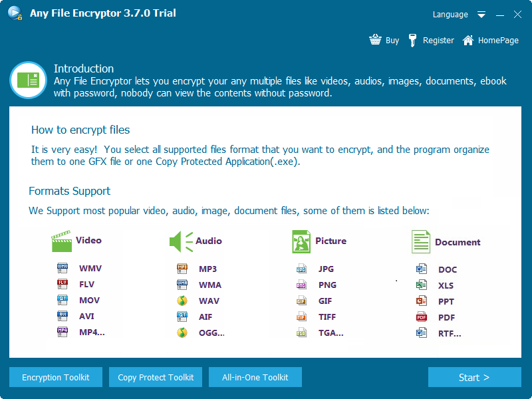Image resolution: width=532 pixels, height=399 pixels.
Task: Click the PNG file icon
Action: (x=301, y=285)
